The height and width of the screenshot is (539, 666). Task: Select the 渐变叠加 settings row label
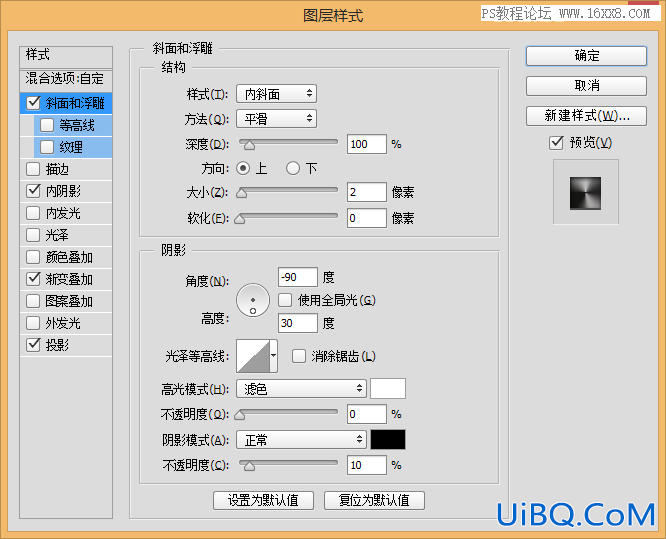(69, 279)
